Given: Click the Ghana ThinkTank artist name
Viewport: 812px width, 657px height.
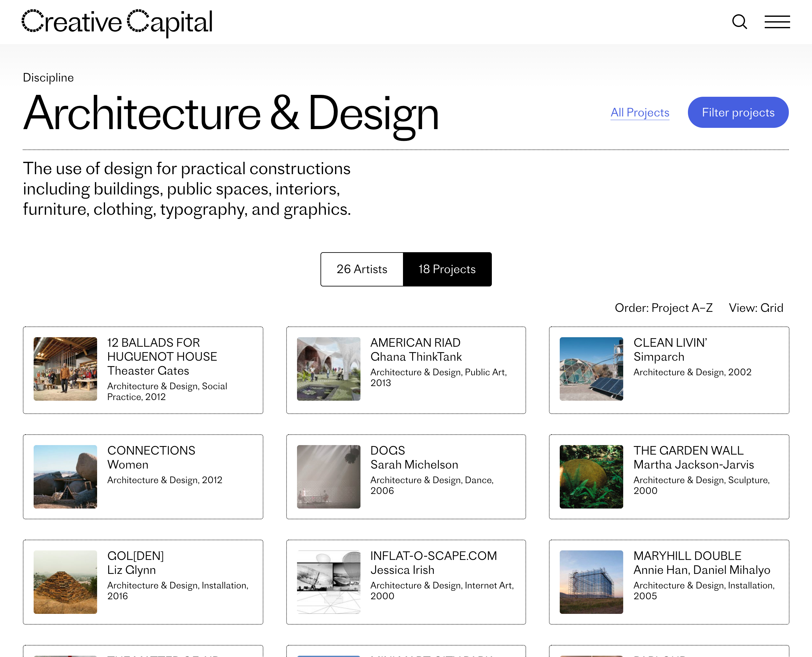Looking at the screenshot, I should click(416, 357).
